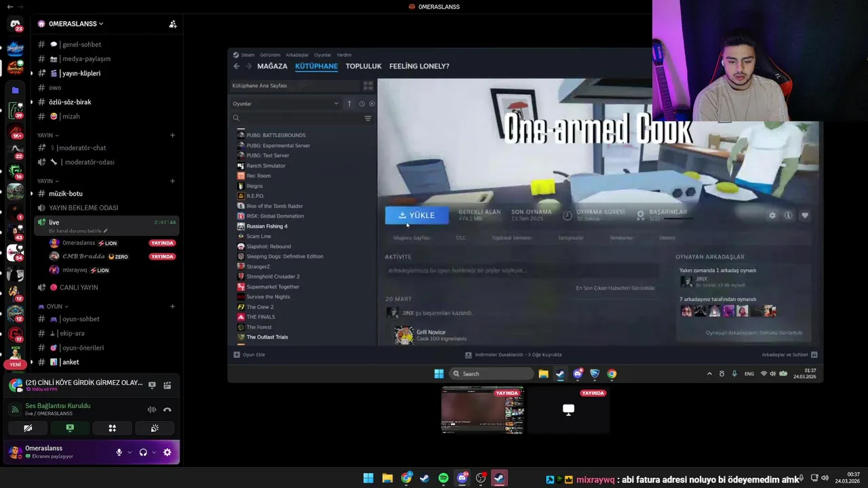Open game settings gear icon in Steam
The width and height of the screenshot is (868, 488).
coord(772,216)
